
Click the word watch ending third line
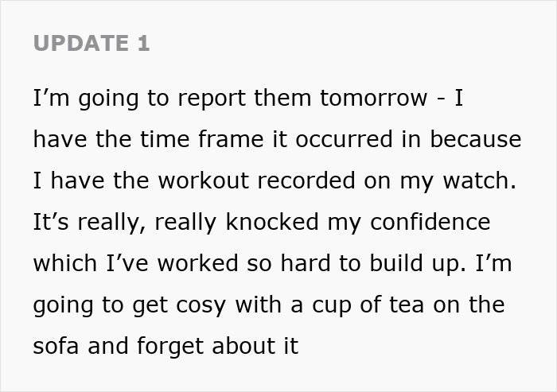(478, 180)
